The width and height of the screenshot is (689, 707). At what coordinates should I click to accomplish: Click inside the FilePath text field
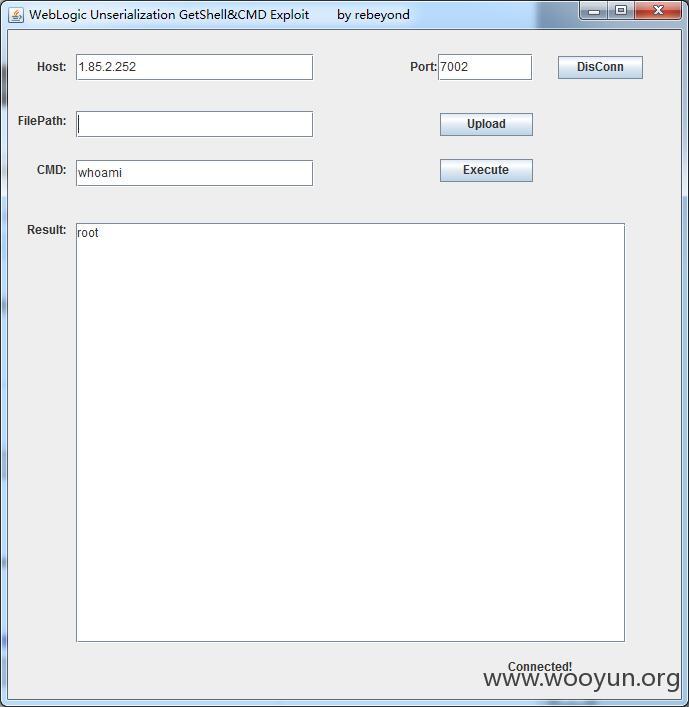pos(194,124)
